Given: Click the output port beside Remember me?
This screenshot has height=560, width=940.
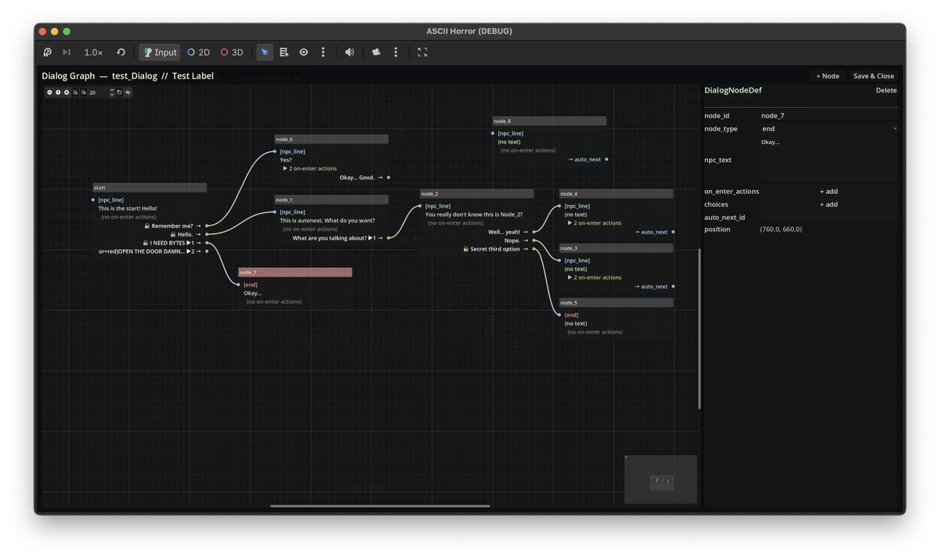Looking at the screenshot, I should 207,226.
